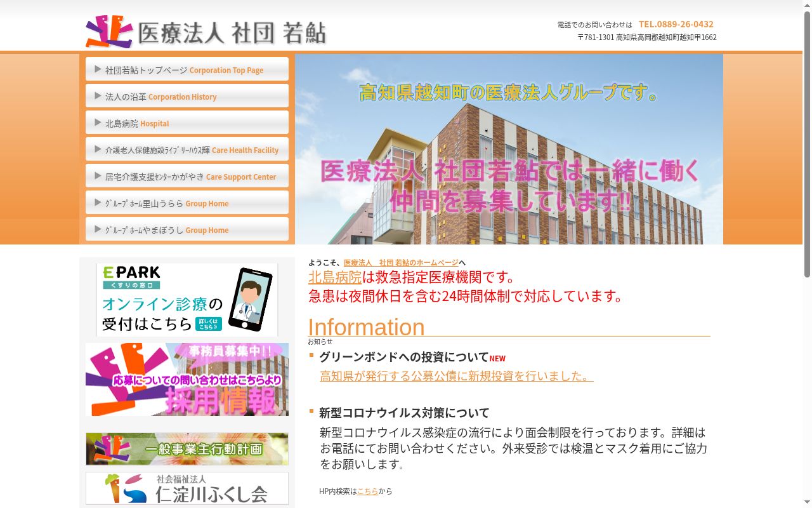Follow 医療法人 社団 若鮎のホームページ link
This screenshot has width=812, height=508.
pyautogui.click(x=401, y=263)
